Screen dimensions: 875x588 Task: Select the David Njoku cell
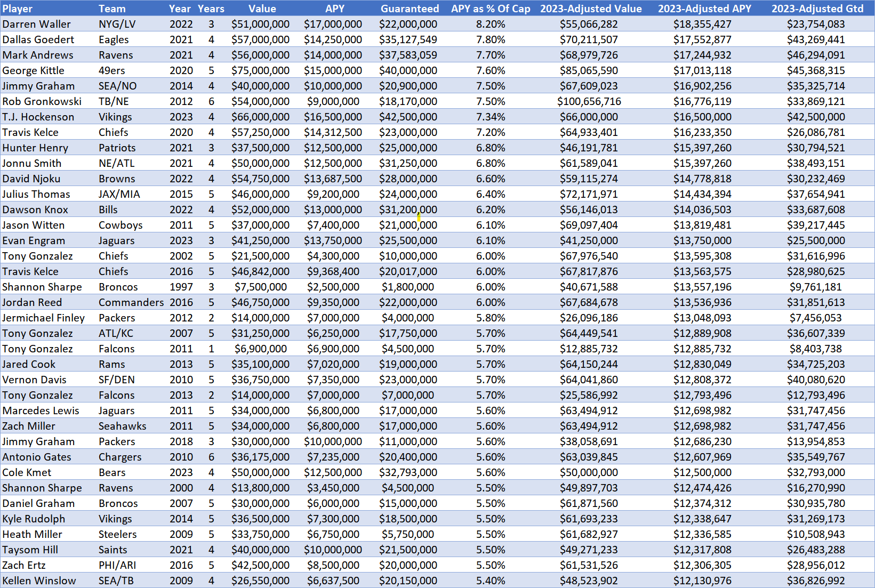tap(31, 179)
